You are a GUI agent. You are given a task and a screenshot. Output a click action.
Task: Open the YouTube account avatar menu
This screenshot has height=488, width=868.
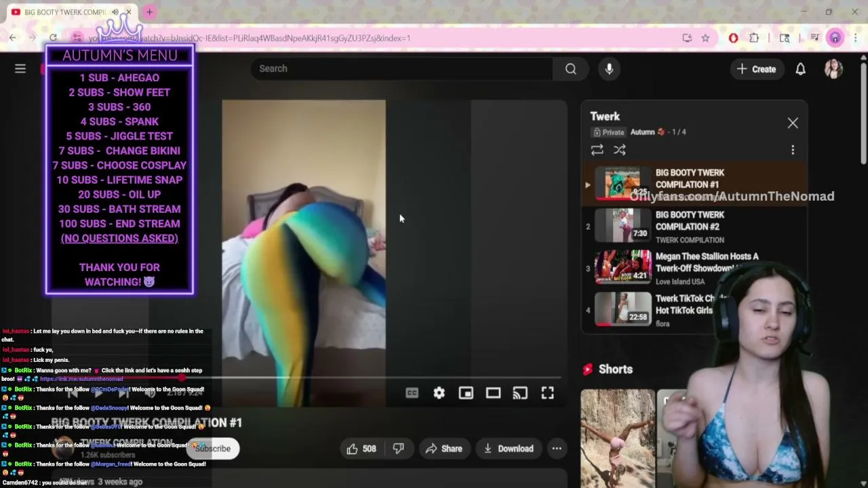pyautogui.click(x=833, y=68)
